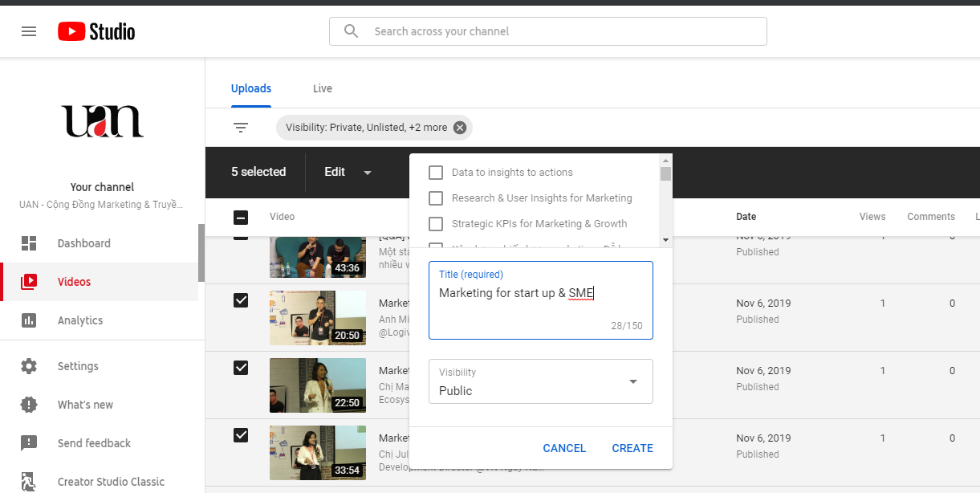Screen dimensions: 980x493
Task: Open Creator Studio Classic
Action: 111,482
